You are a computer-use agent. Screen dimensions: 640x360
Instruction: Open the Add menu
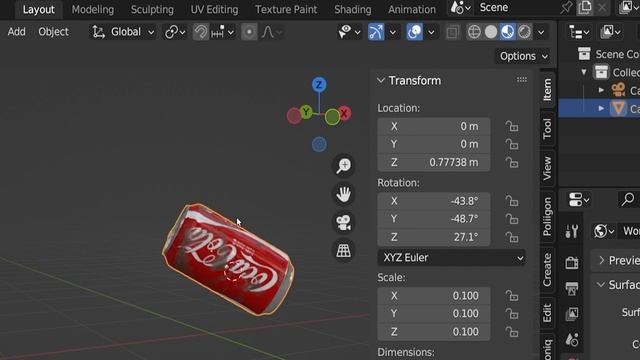16,32
